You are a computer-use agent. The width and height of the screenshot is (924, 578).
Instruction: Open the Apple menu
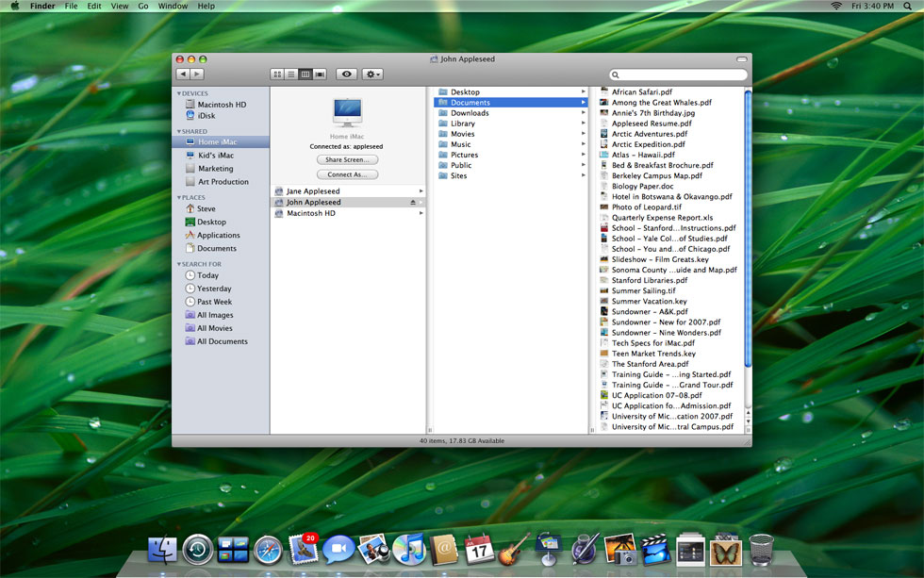click(15, 6)
